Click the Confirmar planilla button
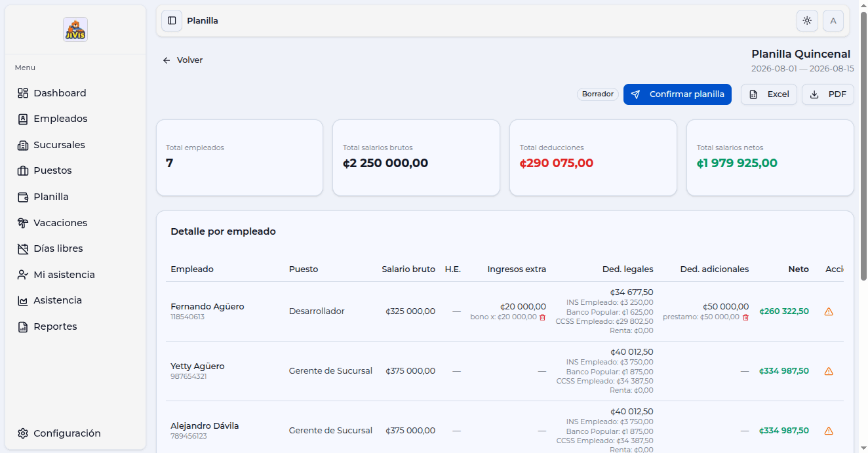This screenshot has height=453, width=868. click(x=677, y=94)
